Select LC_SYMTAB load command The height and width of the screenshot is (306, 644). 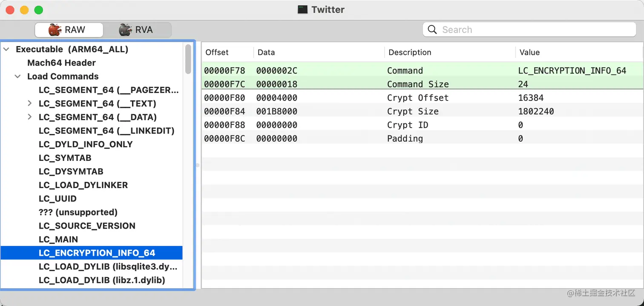click(x=92, y=158)
